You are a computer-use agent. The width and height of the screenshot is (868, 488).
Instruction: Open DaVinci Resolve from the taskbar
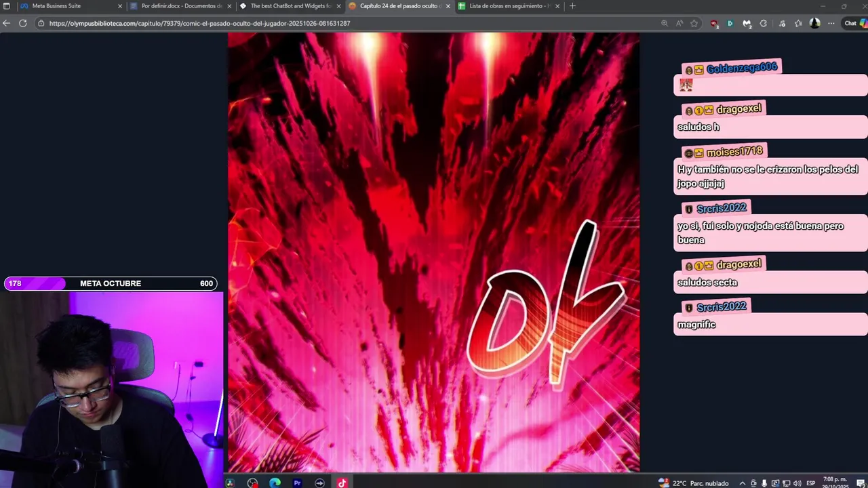pos(230,483)
